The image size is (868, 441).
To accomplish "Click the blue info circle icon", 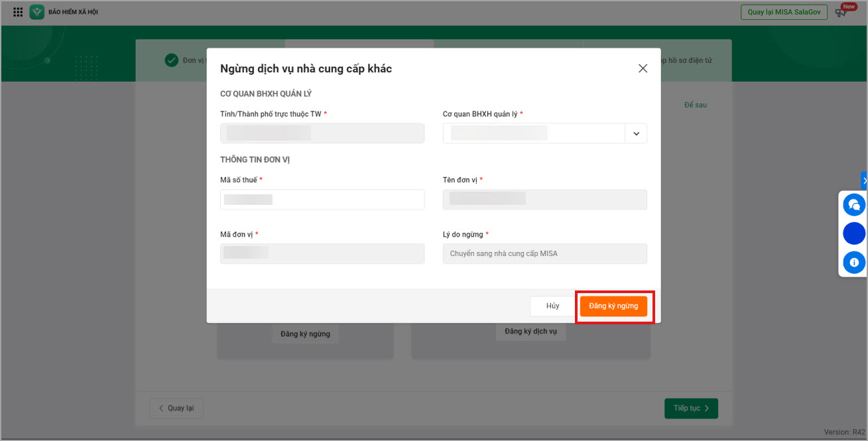I will click(854, 263).
